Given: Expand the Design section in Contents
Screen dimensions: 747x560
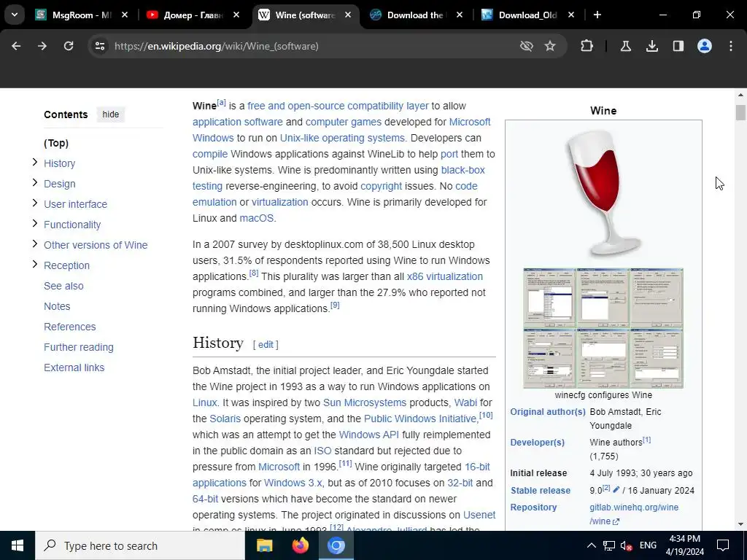Looking at the screenshot, I should pyautogui.click(x=34, y=183).
